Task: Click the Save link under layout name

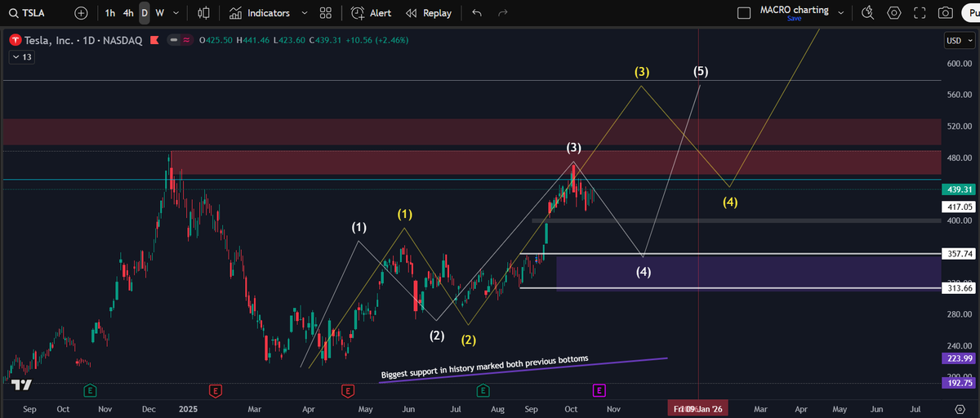Action: pyautogui.click(x=794, y=18)
